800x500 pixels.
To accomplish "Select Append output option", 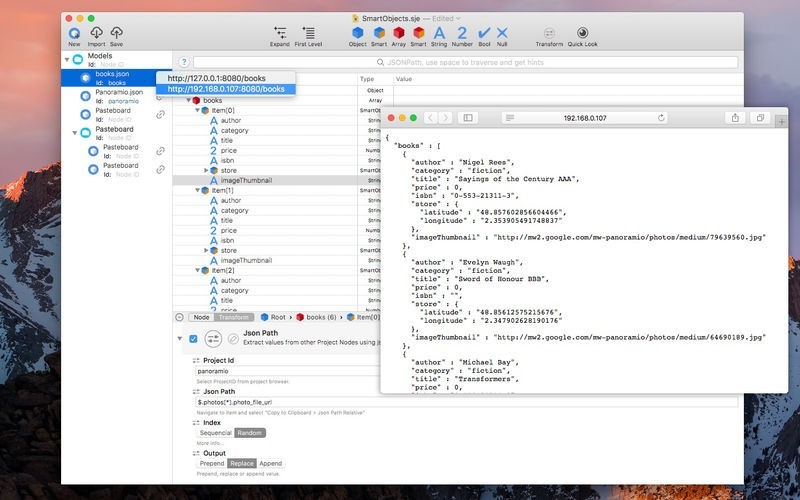I will point(270,464).
